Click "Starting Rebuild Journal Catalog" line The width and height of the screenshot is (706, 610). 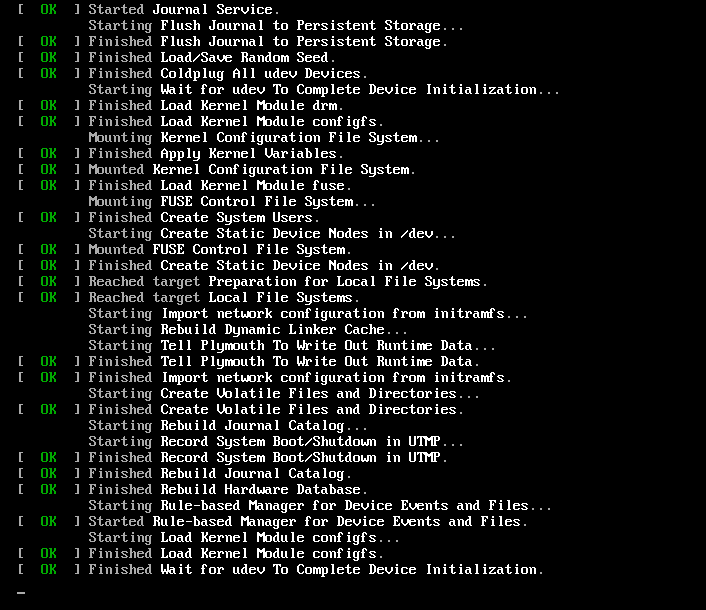click(228, 425)
